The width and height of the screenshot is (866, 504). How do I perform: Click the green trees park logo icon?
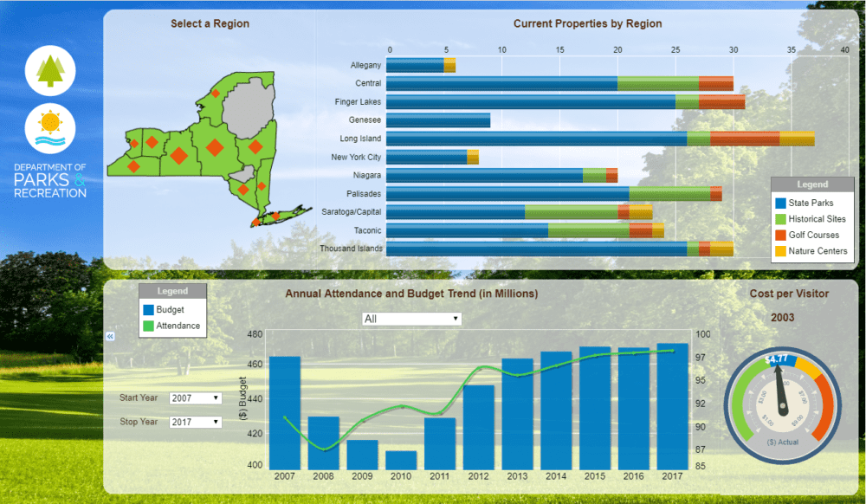coord(50,70)
